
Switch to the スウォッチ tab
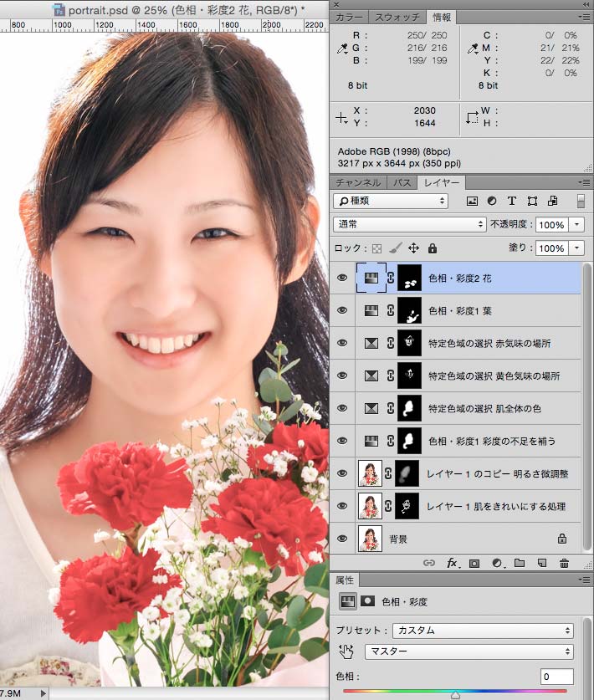click(398, 17)
